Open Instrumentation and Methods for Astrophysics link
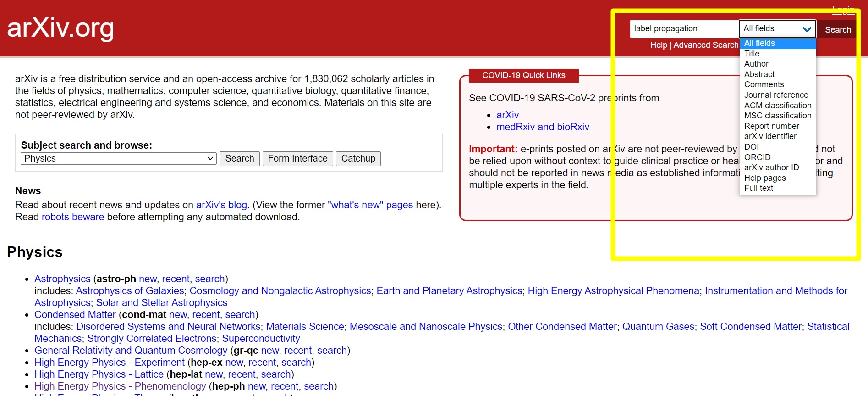The height and width of the screenshot is (396, 868). coord(441,297)
